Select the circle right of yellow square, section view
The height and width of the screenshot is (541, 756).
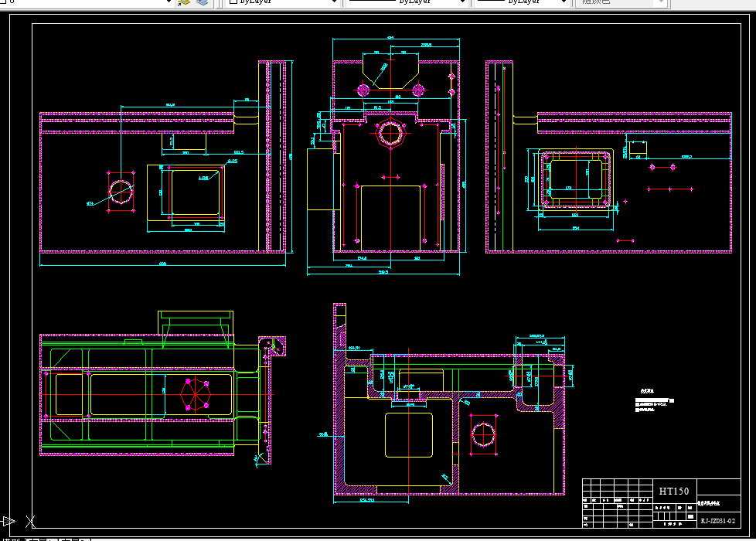coord(483,434)
